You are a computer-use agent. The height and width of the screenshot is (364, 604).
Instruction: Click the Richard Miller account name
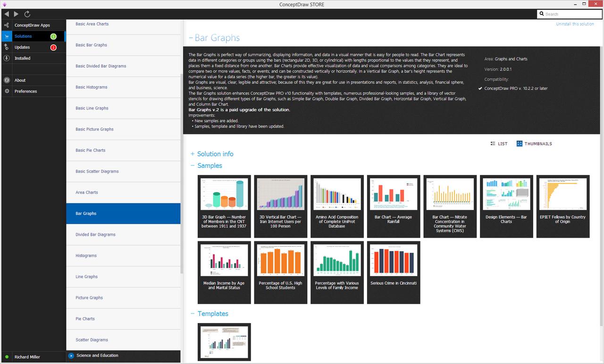click(x=27, y=357)
